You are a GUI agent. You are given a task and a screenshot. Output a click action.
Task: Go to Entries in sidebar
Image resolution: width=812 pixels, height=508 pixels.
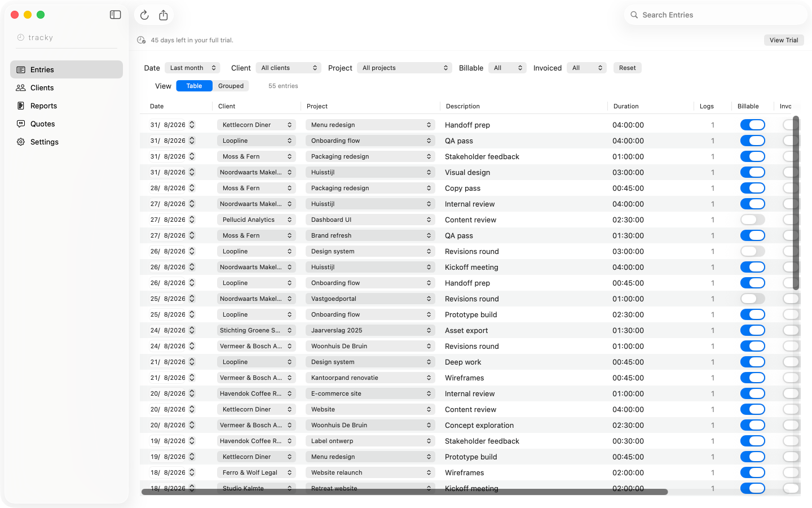67,70
